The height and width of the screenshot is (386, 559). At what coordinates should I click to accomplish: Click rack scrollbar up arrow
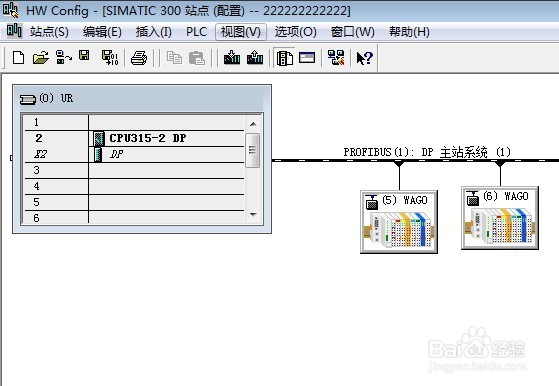[253, 124]
